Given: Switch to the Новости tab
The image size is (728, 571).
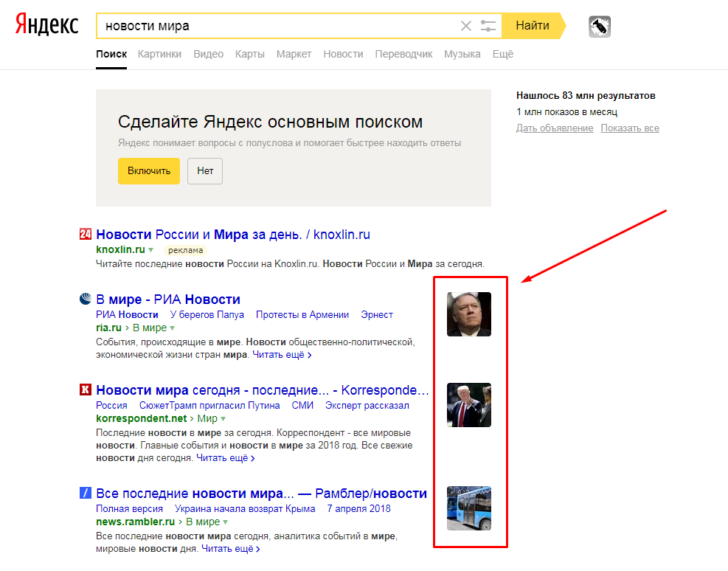Looking at the screenshot, I should coord(343,54).
